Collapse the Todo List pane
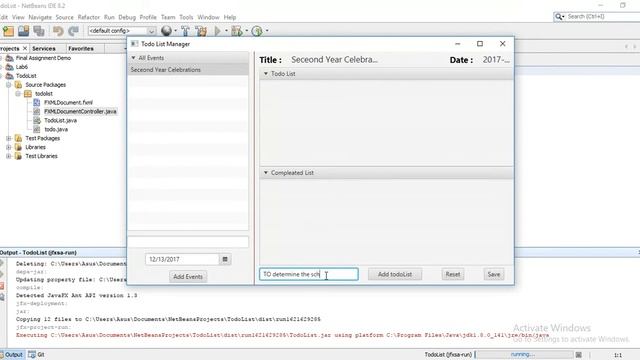Image resolution: width=640 pixels, height=360 pixels. point(266,73)
